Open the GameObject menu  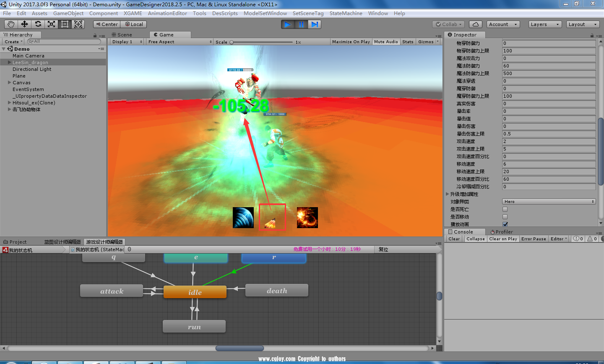[x=68, y=13]
